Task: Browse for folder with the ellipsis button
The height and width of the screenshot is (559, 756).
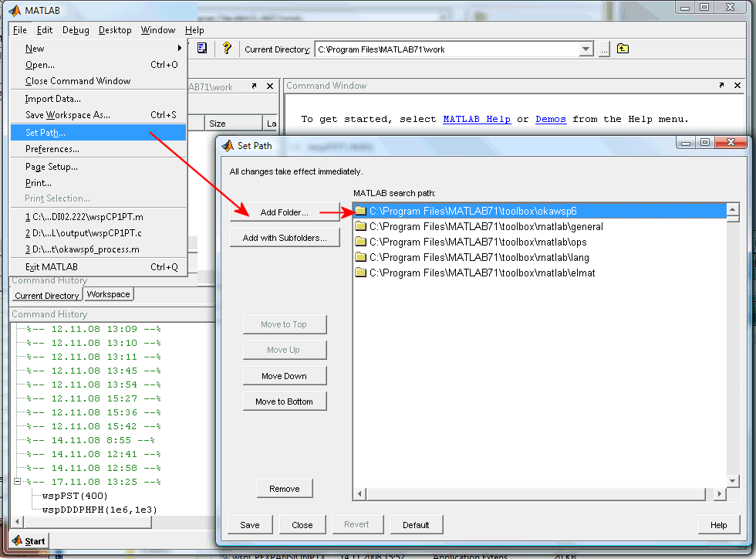Action: point(604,49)
